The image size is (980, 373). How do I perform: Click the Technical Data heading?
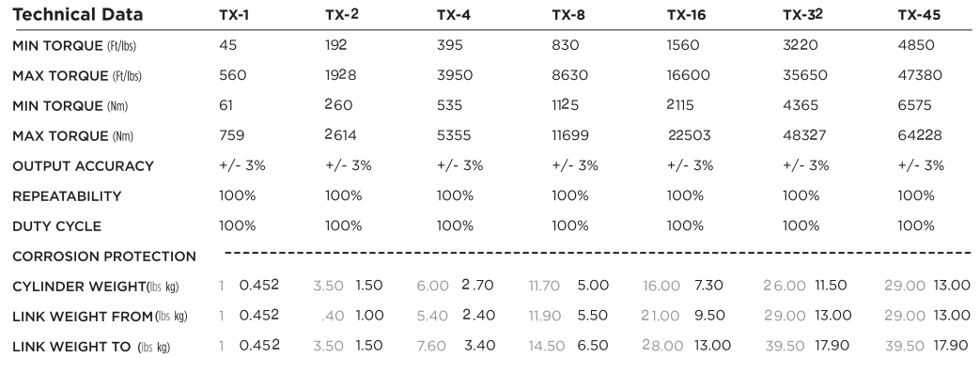(x=77, y=14)
